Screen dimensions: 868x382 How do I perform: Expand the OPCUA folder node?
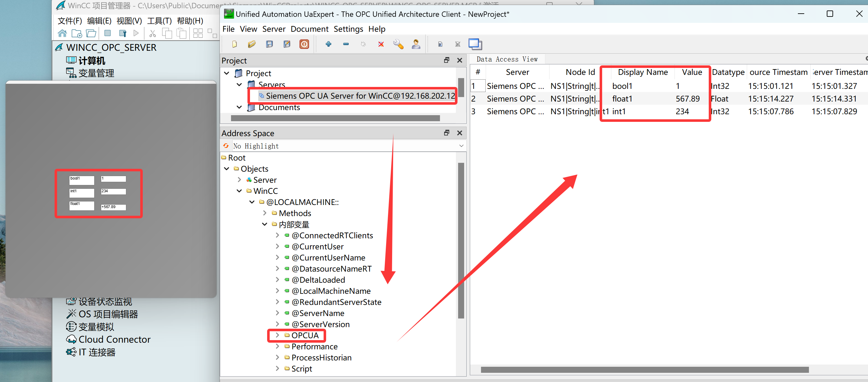[277, 335]
